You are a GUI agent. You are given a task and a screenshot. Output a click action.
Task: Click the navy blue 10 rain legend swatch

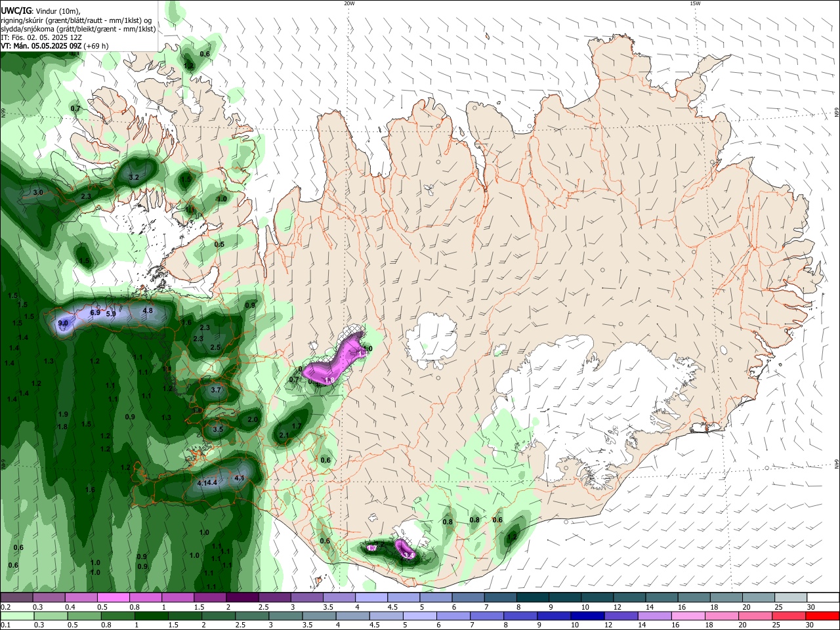point(587,616)
